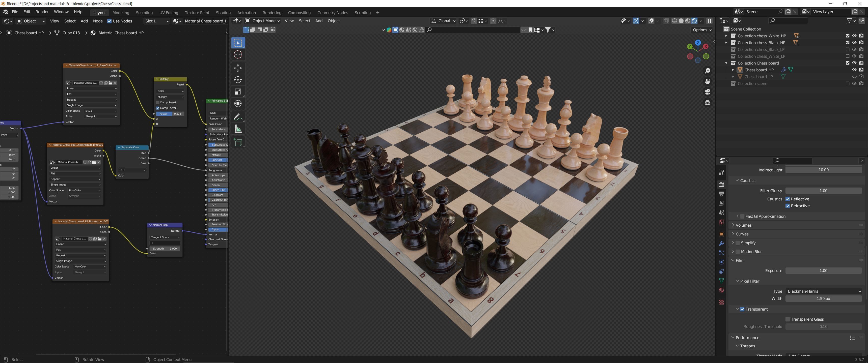This screenshot has width=868, height=363.
Task: Open the Material properties tab
Action: coord(721,290)
